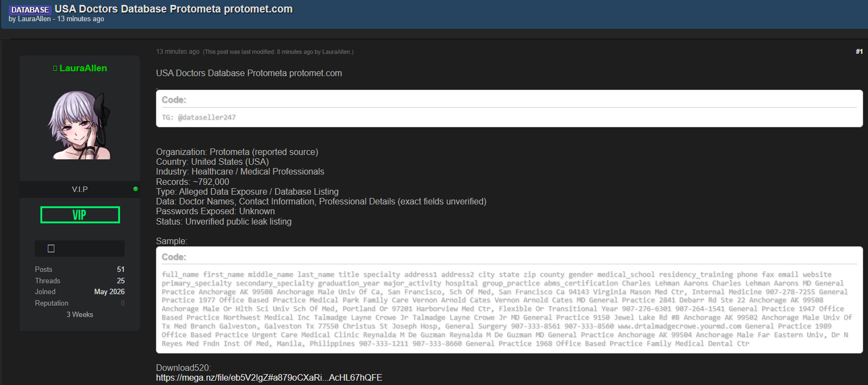The image size is (868, 385).
Task: Click the Threads count 25
Action: [x=121, y=281]
